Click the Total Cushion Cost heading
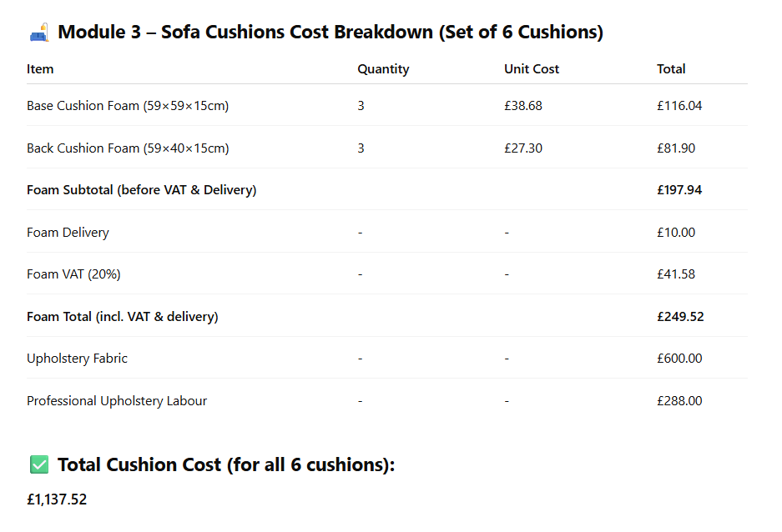The height and width of the screenshot is (532, 782). click(x=226, y=464)
